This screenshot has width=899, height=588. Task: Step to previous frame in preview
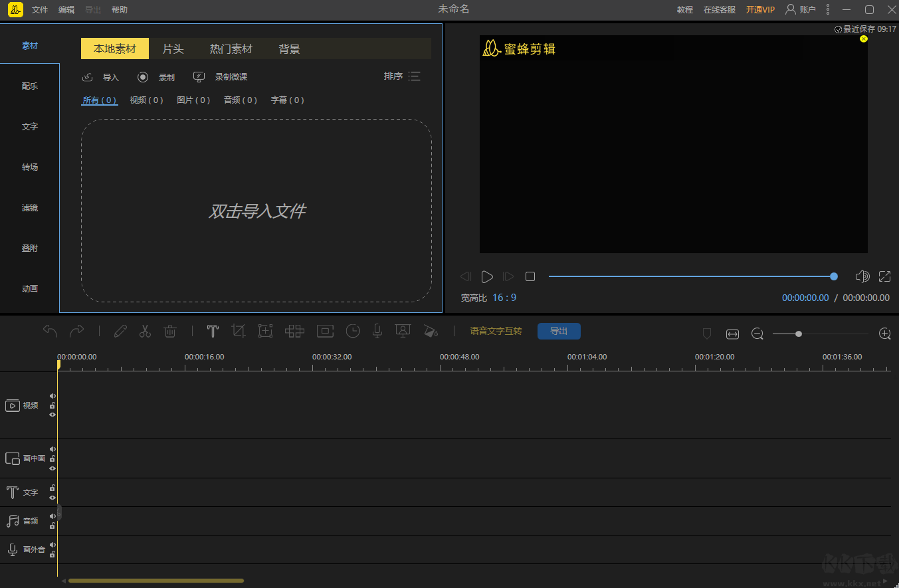(466, 276)
